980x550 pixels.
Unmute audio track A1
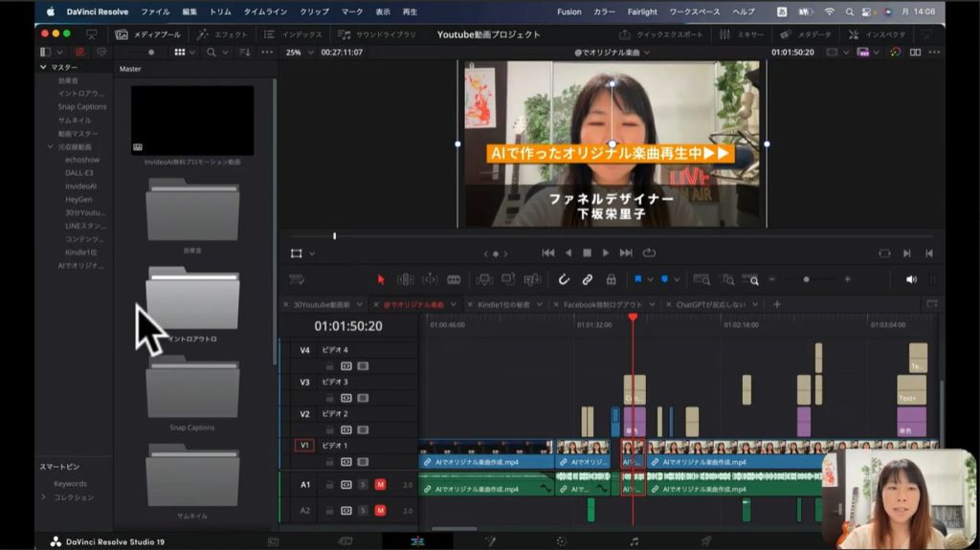tap(380, 484)
